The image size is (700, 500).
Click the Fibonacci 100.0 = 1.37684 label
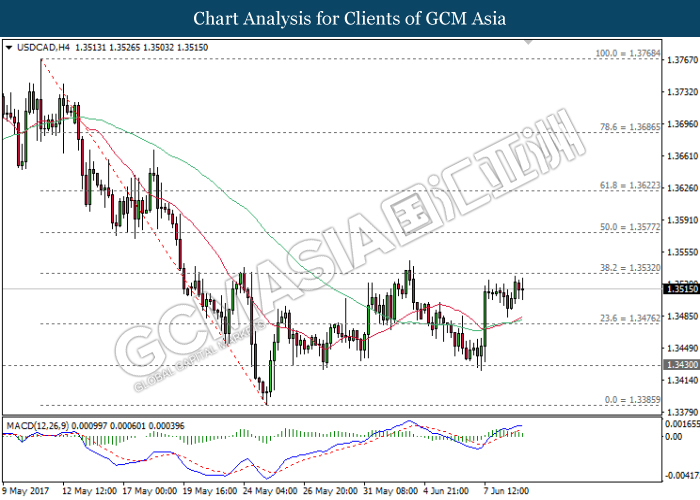[628, 54]
